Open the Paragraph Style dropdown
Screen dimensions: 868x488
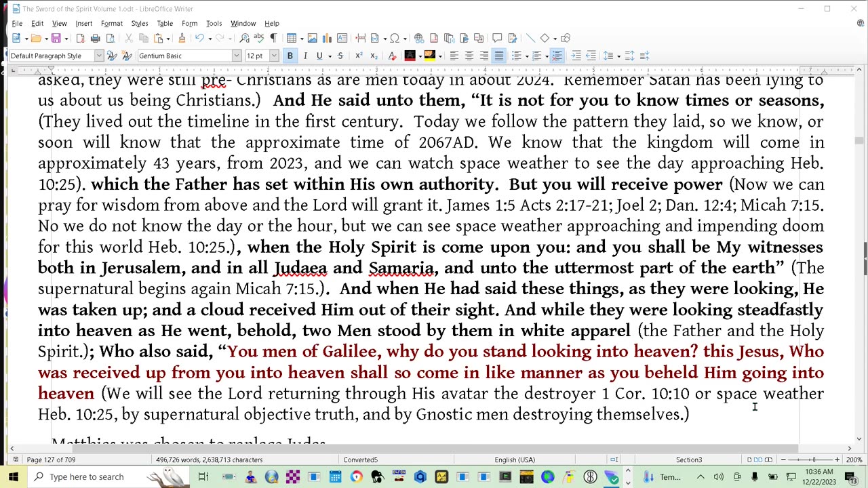pos(99,56)
